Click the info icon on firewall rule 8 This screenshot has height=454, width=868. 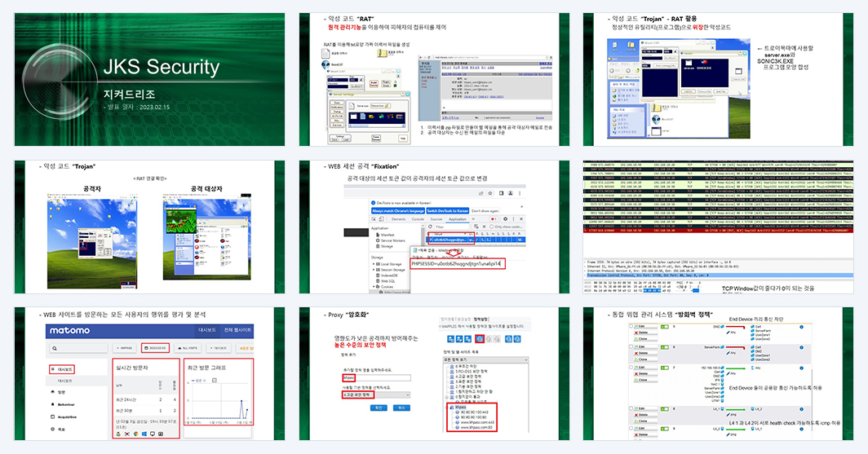click(802, 409)
